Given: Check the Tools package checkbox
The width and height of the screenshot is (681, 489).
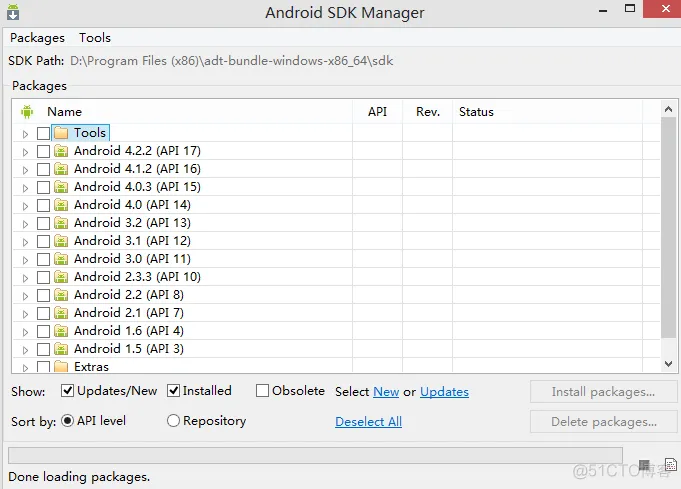Looking at the screenshot, I should click(x=43, y=133).
